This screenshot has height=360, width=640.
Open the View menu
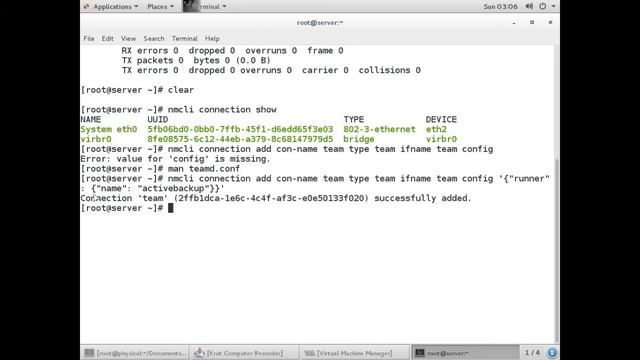coord(128,38)
